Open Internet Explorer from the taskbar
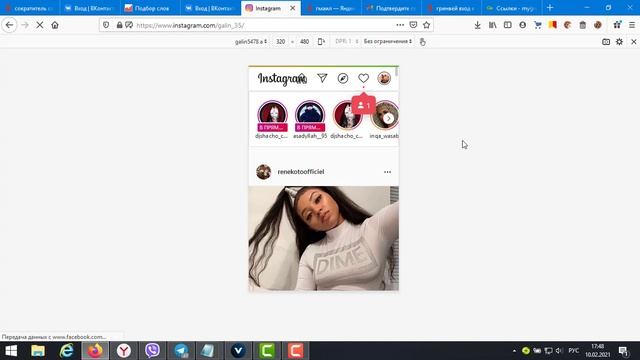Screen dimensions: 640x360 click(x=67, y=351)
